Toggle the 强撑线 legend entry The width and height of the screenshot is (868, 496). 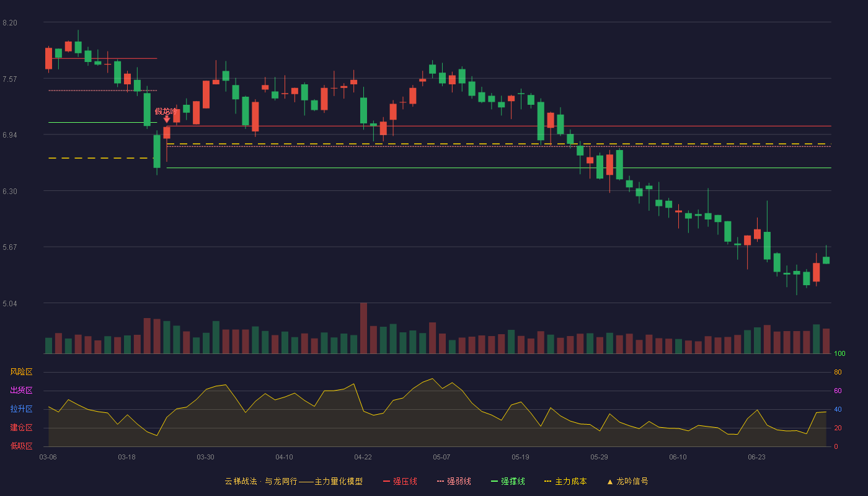click(x=508, y=481)
